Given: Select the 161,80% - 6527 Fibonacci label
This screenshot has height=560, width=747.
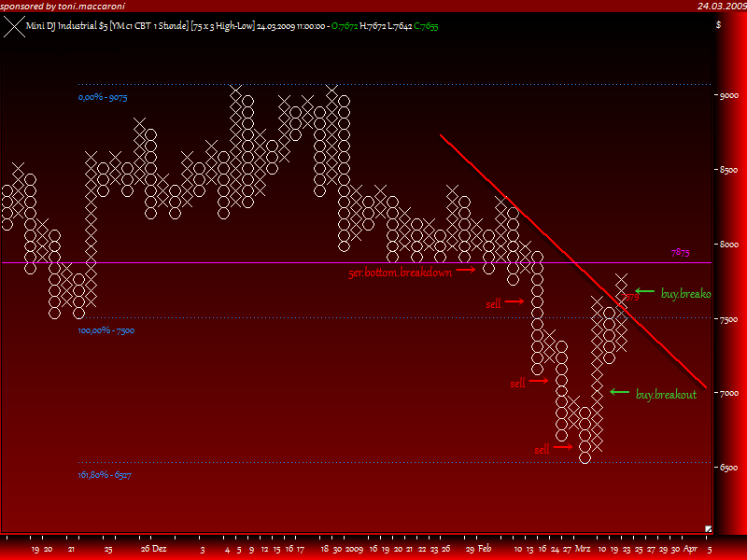Looking at the screenshot, I should (x=105, y=475).
